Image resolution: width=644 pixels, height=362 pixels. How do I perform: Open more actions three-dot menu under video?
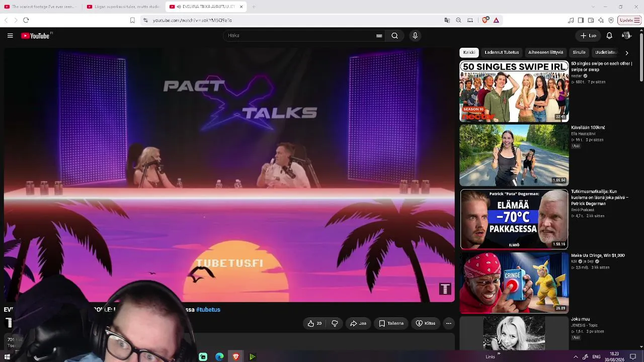coord(449,323)
